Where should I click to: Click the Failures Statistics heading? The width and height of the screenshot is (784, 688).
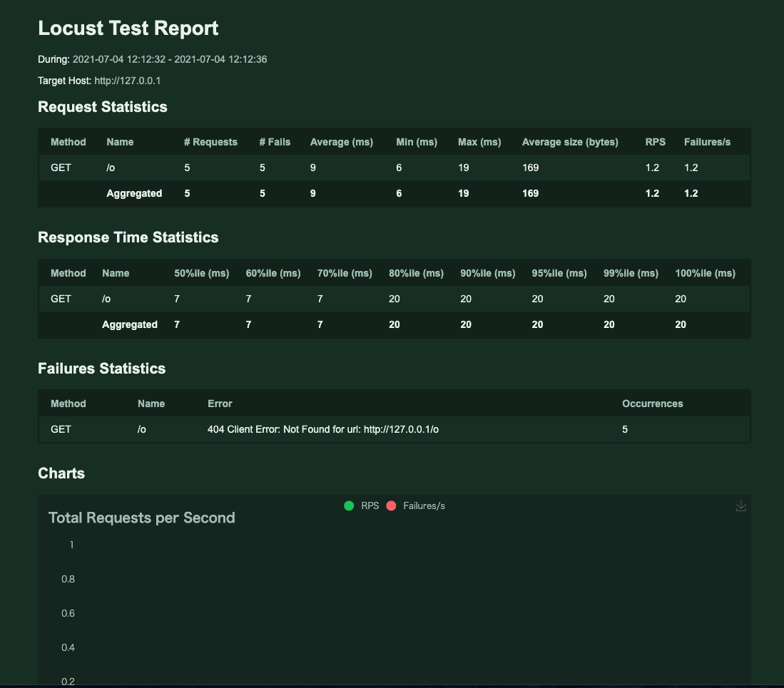tap(101, 369)
